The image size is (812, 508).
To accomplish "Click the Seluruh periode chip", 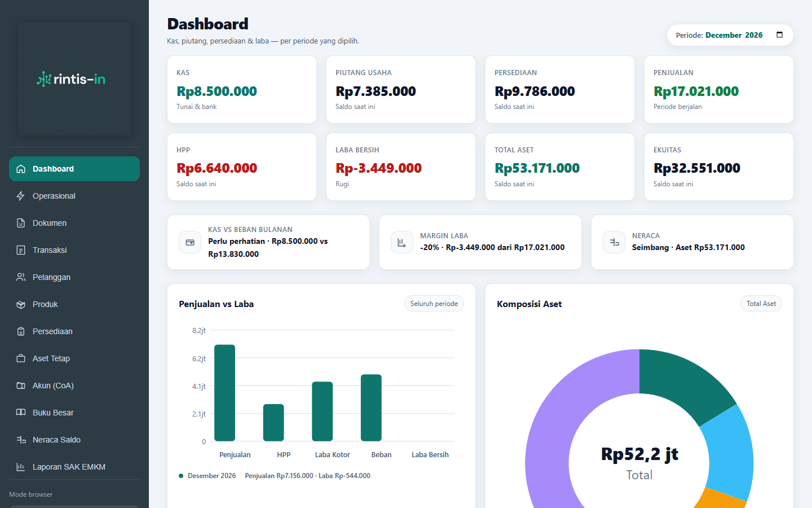I will (x=434, y=304).
